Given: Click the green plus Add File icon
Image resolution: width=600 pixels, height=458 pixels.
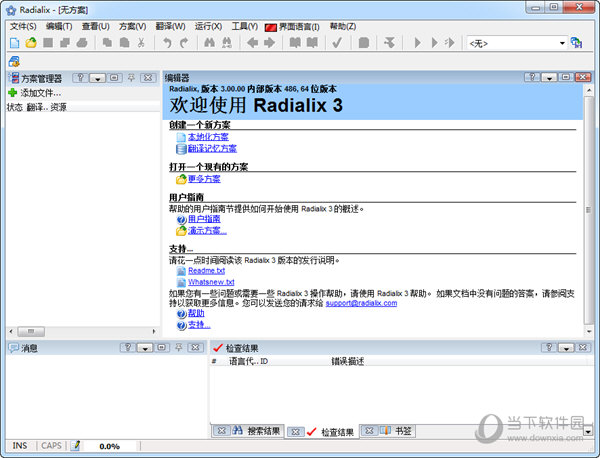Looking at the screenshot, I should [x=13, y=93].
